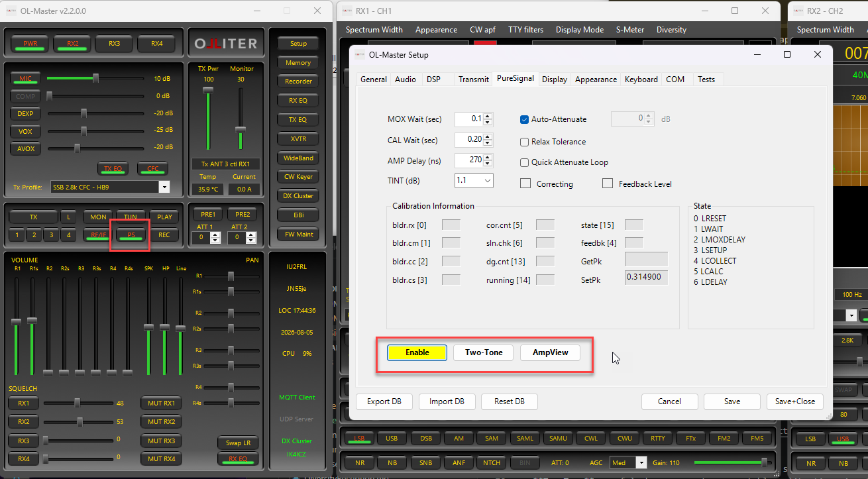Open AmpView
The height and width of the screenshot is (479, 868).
pyautogui.click(x=551, y=352)
